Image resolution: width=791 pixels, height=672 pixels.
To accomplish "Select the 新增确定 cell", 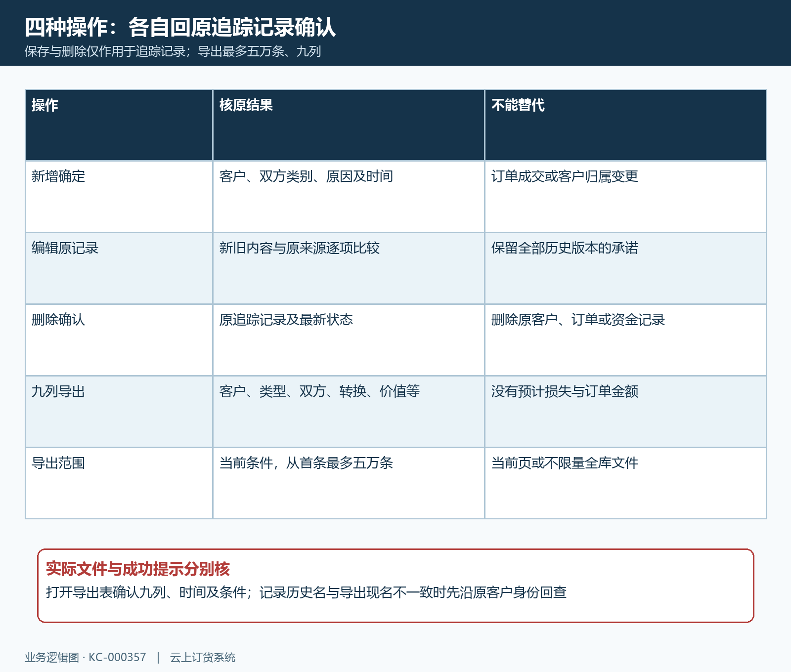I will (x=119, y=197).
